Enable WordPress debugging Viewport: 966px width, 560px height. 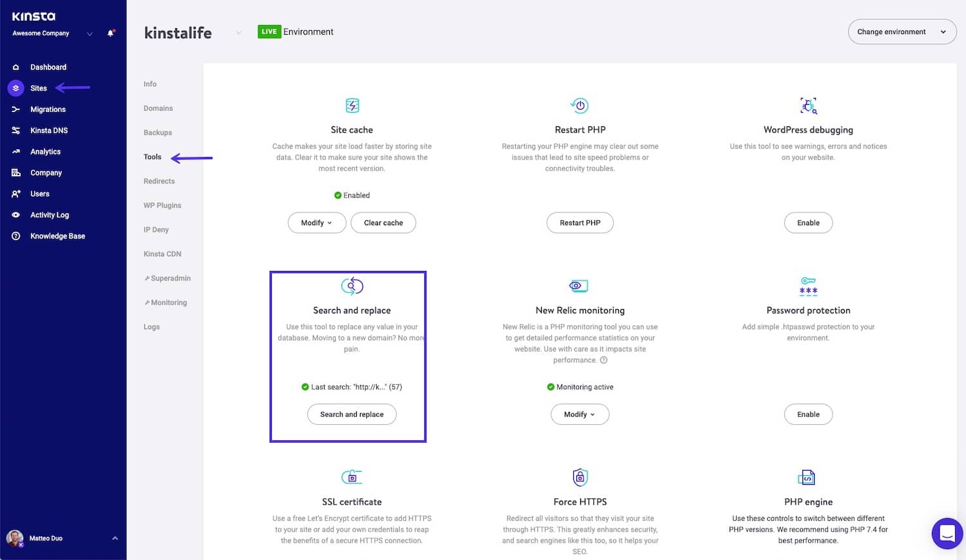click(808, 222)
